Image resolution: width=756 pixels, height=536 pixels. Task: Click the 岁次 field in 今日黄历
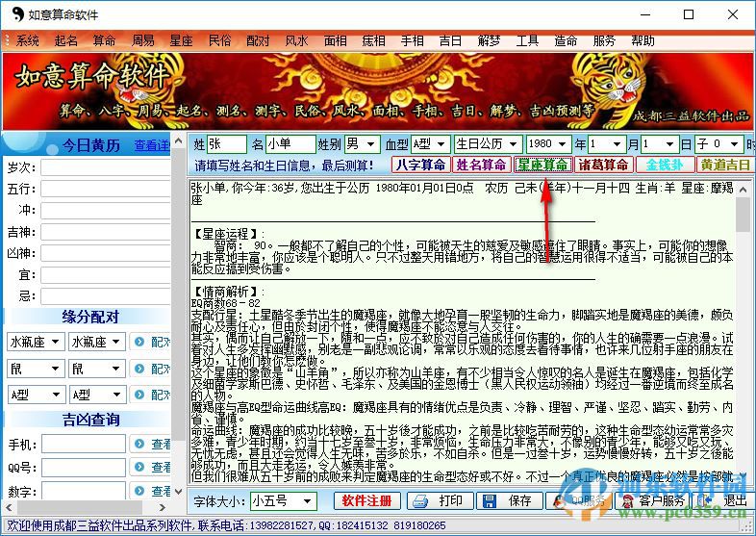tap(105, 167)
